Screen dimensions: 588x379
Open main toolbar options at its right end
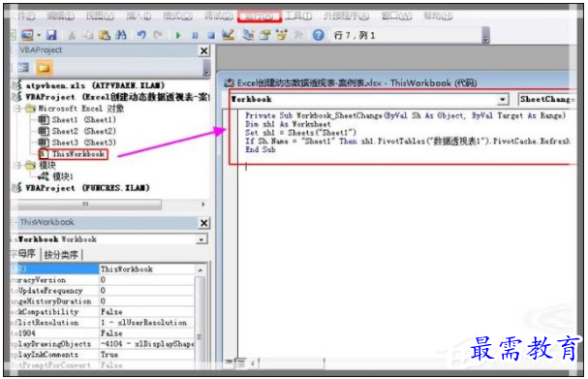[x=486, y=36]
